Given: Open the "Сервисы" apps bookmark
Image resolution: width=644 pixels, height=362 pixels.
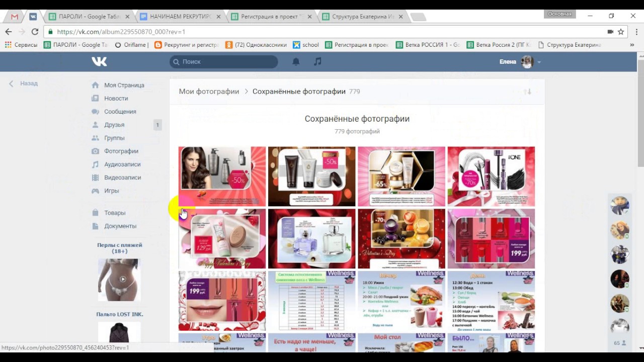Looking at the screenshot, I should 21,45.
